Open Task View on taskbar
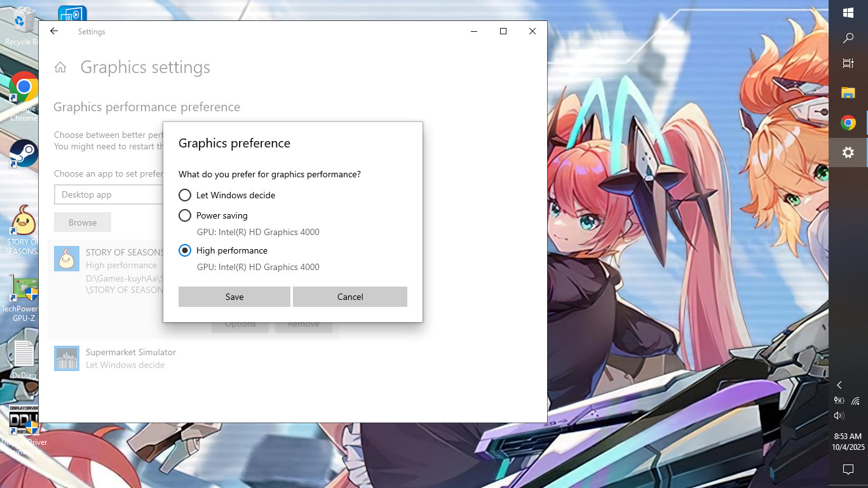The height and width of the screenshot is (488, 868). 848,64
